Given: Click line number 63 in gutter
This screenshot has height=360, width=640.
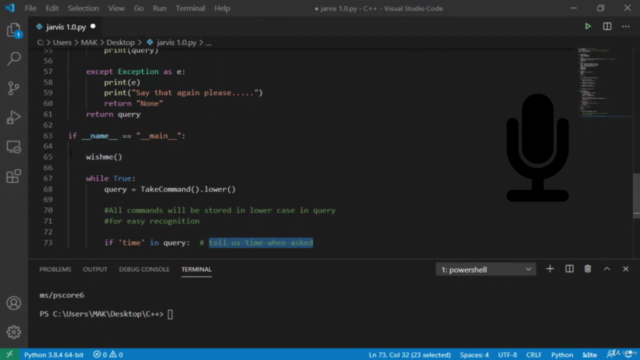Looking at the screenshot, I should [48, 136].
